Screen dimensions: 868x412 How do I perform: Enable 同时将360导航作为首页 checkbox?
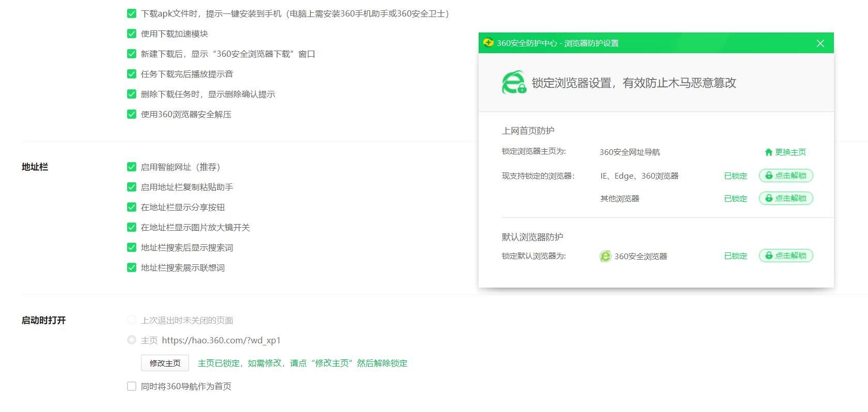coord(132,386)
